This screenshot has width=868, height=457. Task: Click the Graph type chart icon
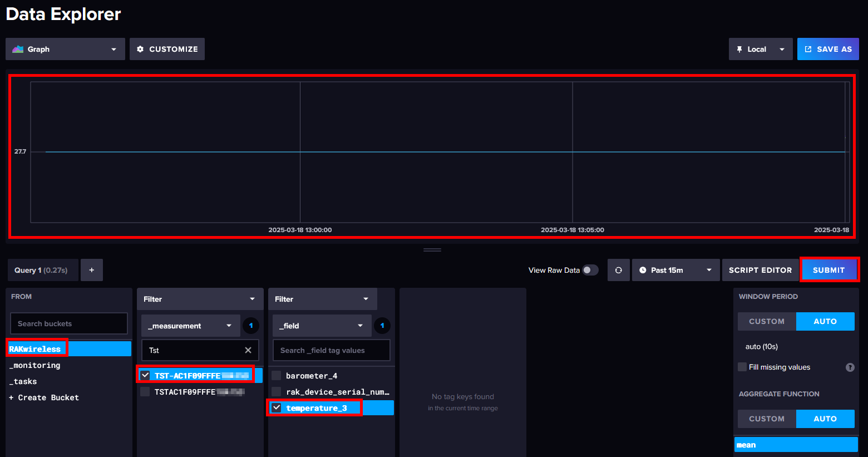click(x=18, y=49)
